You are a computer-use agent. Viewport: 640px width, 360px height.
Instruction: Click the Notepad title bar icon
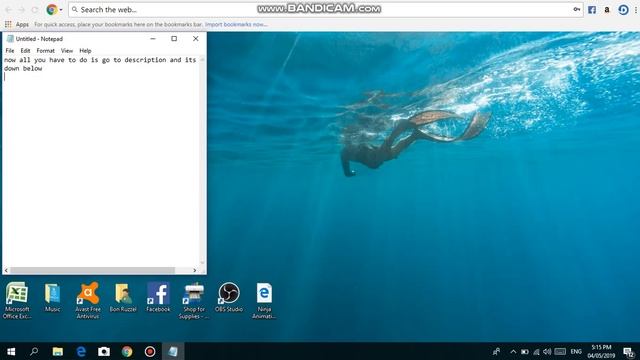click(x=10, y=39)
